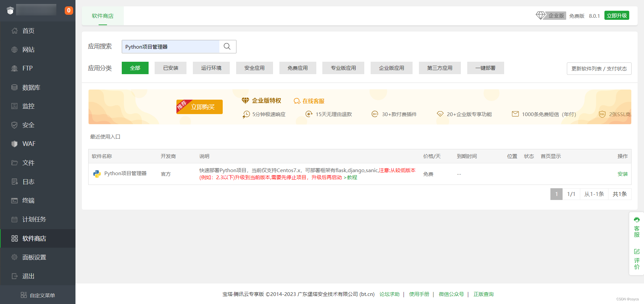Image resolution: width=644 pixels, height=304 pixels.
Task: Click the Python logo icon in table row
Action: 97,174
